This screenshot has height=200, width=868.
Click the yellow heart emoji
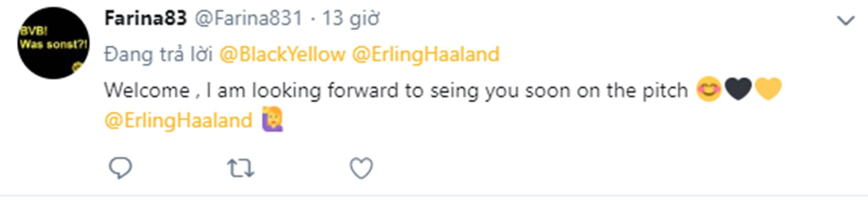[x=768, y=89]
